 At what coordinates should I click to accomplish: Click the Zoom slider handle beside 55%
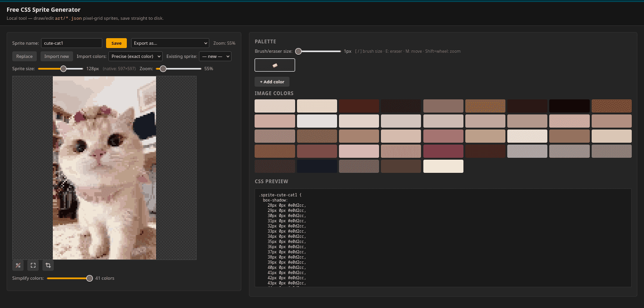[163, 69]
